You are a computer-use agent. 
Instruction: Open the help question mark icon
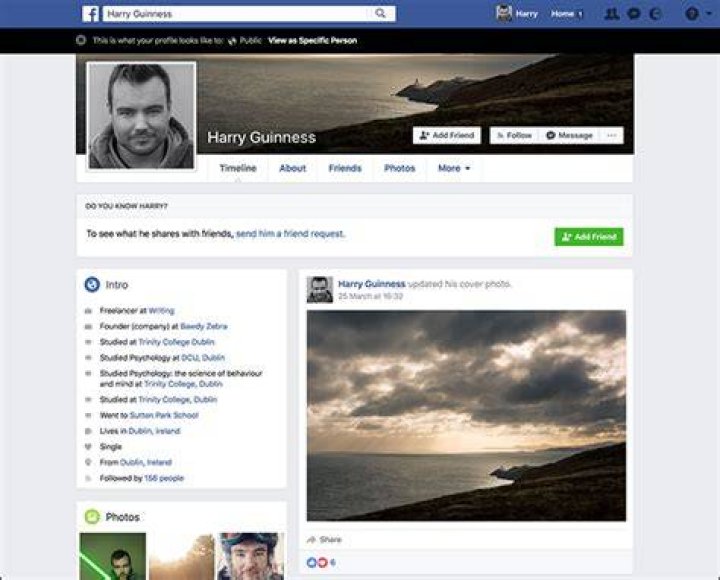[x=692, y=14]
